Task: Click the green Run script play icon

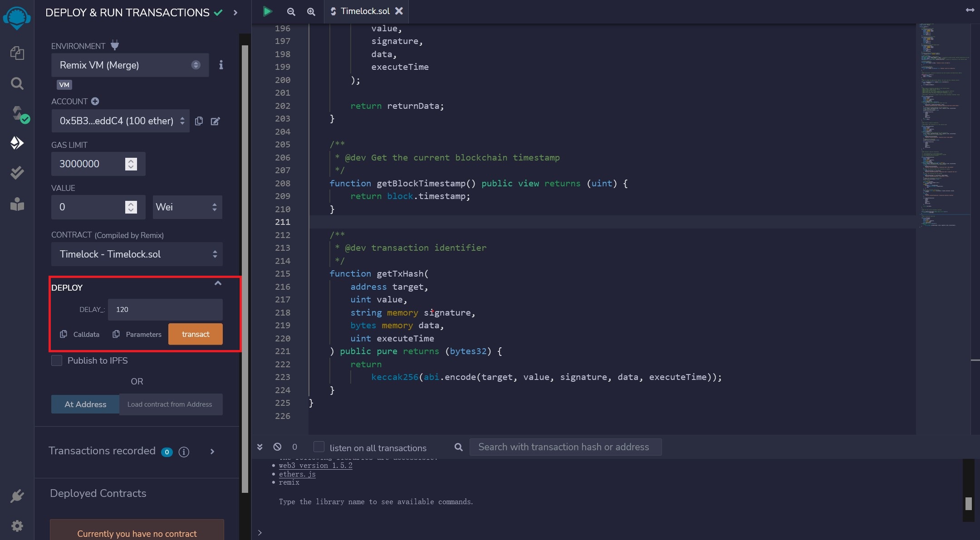Action: click(267, 11)
